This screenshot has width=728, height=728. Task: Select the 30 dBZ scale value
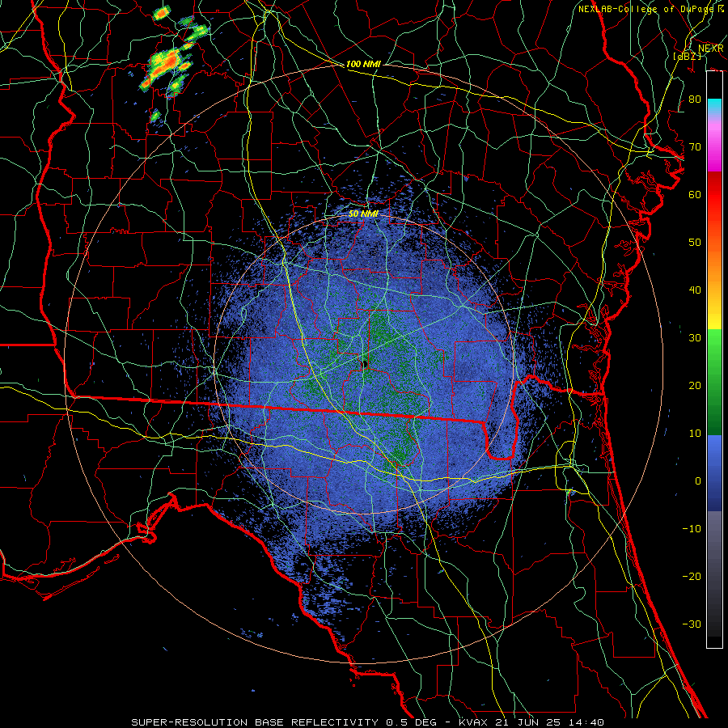(695, 338)
